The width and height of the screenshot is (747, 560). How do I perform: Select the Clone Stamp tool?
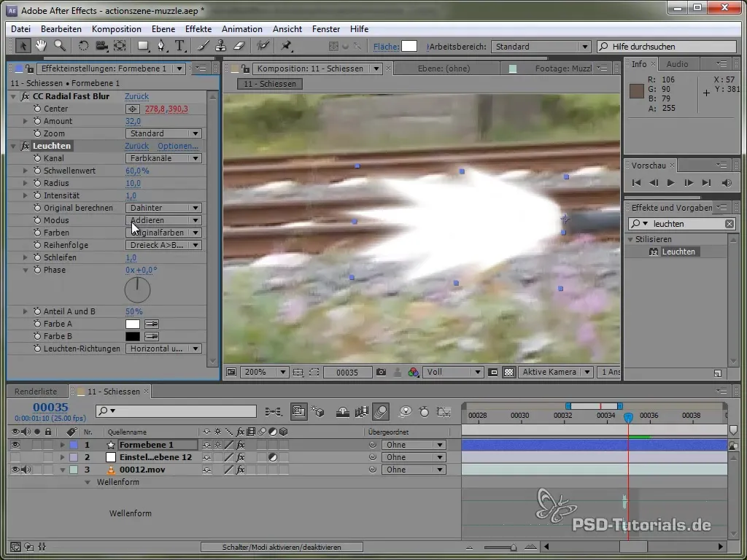pos(220,46)
